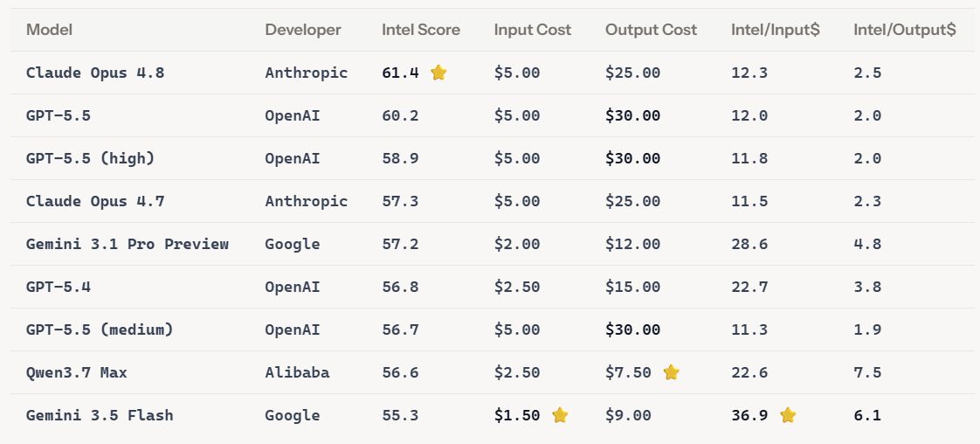
Task: Click the star next to 36.9 Intel/Input$
Action: click(788, 415)
